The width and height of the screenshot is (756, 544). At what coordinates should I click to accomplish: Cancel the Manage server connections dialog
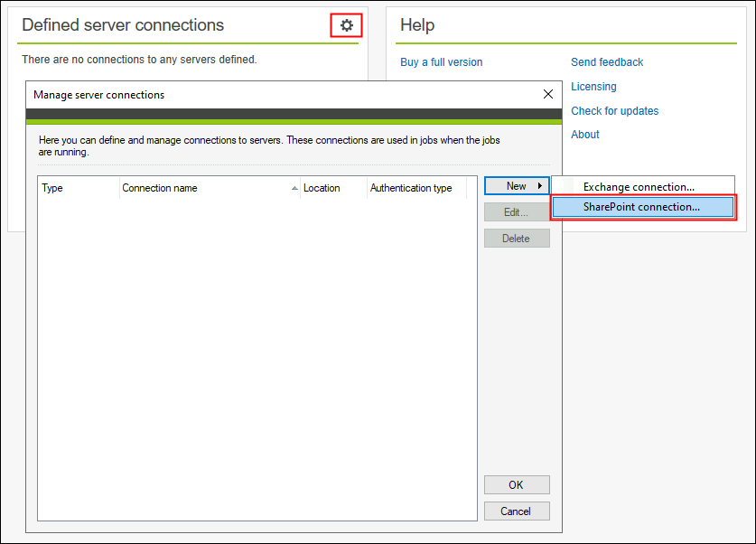[x=517, y=511]
